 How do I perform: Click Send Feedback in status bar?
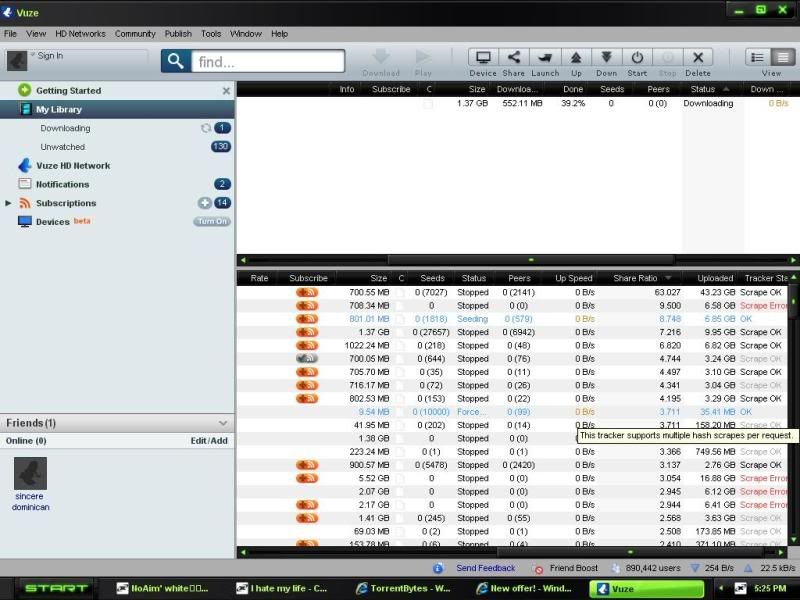(486, 568)
